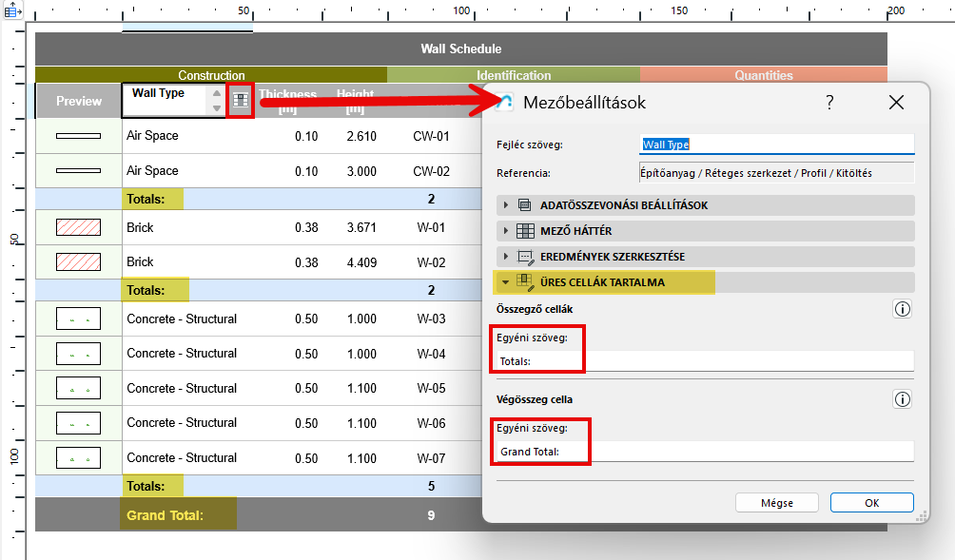
Task: Click the Brick hatch preview in W-01 row
Action: point(79,227)
